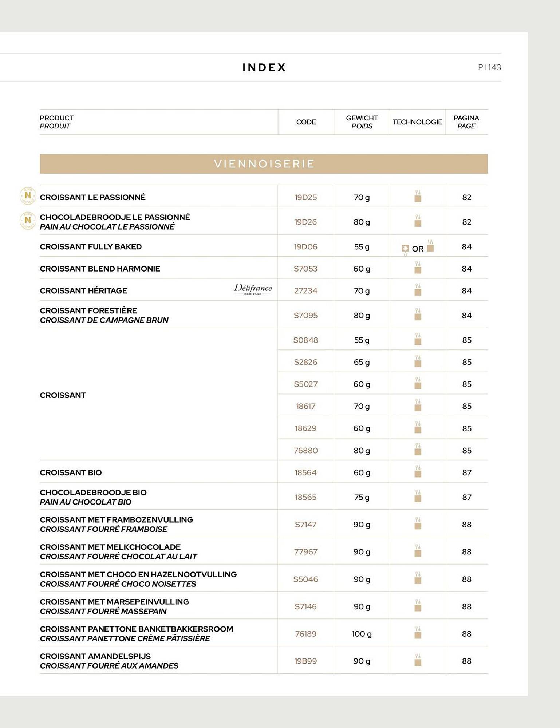Click the bake icon after OR in the 19D06 row

click(x=430, y=246)
